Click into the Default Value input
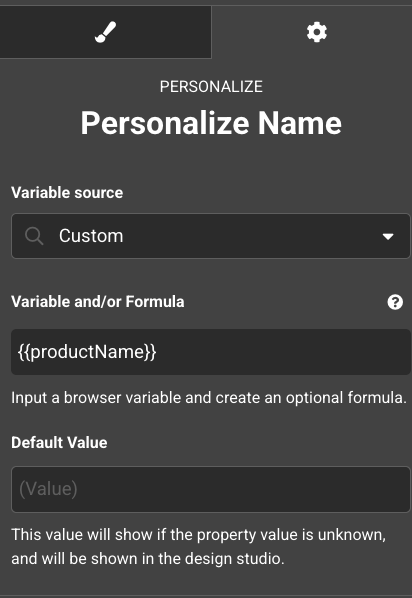Screen dimensions: 412x598 pyautogui.click(x=211, y=489)
